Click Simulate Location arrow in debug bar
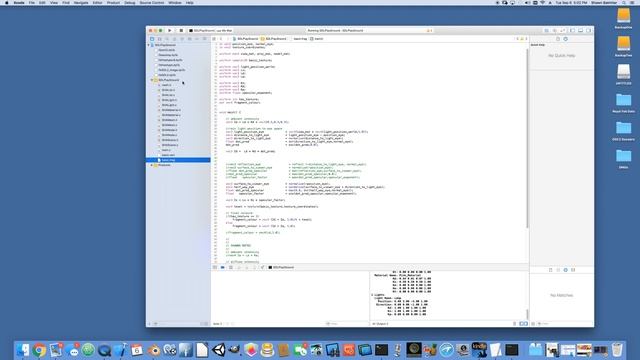Image resolution: width=640 pixels, height=360 pixels. coord(262,267)
